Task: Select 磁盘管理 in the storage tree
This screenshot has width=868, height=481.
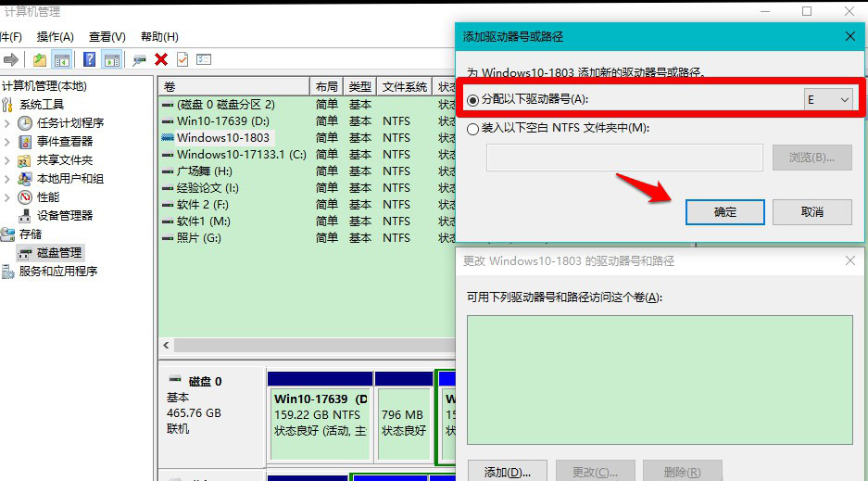Action: (58, 252)
